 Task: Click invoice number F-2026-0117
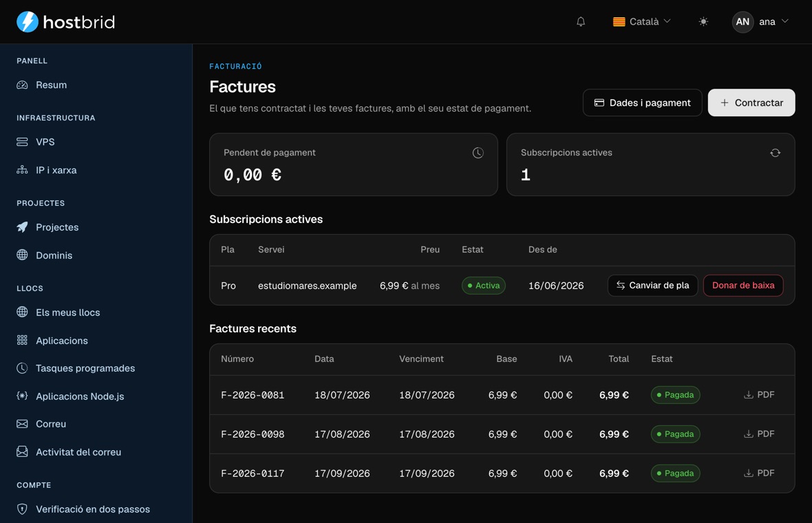coord(253,473)
